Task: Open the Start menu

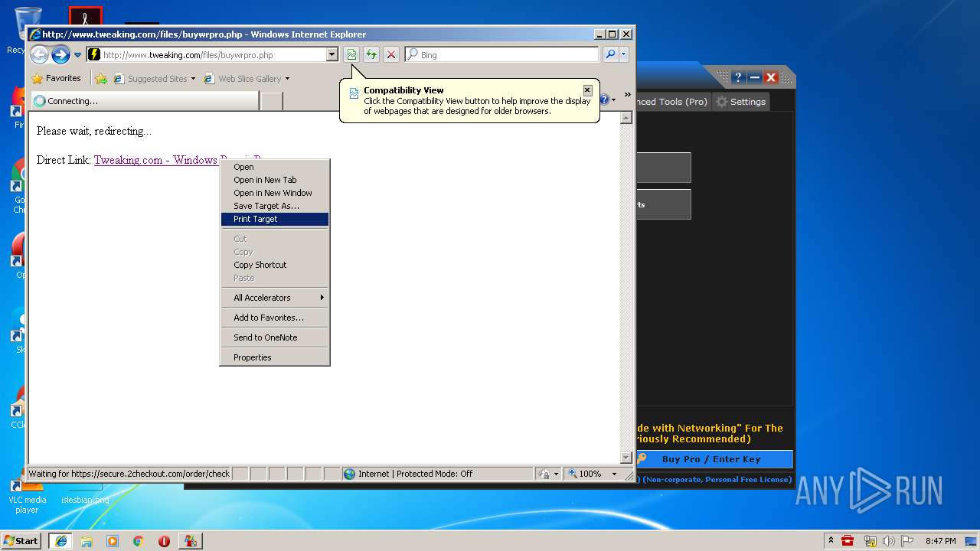Action: tap(21, 540)
